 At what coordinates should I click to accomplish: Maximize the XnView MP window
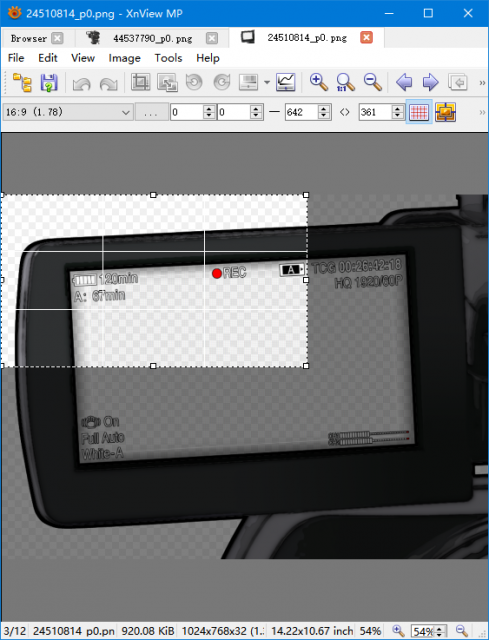click(428, 13)
